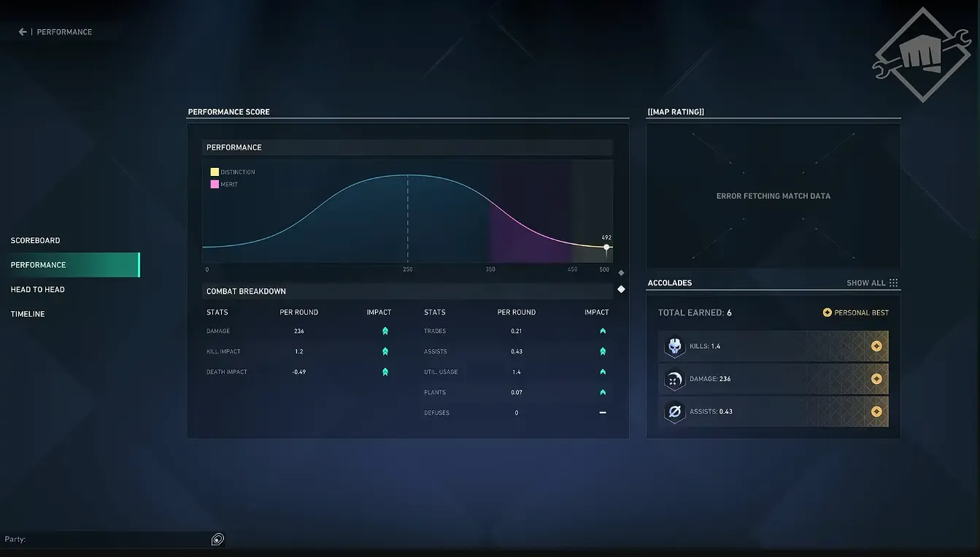Click the upper small diamond page indicator
980x557 pixels.
tap(621, 273)
